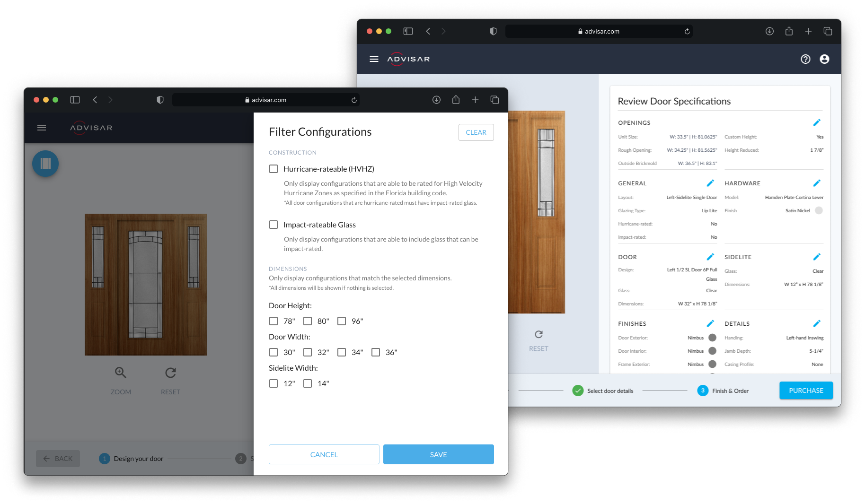Viewport: 865px width, 504px height.
Task: Check the Impact-rateable Glass option
Action: coord(274,225)
